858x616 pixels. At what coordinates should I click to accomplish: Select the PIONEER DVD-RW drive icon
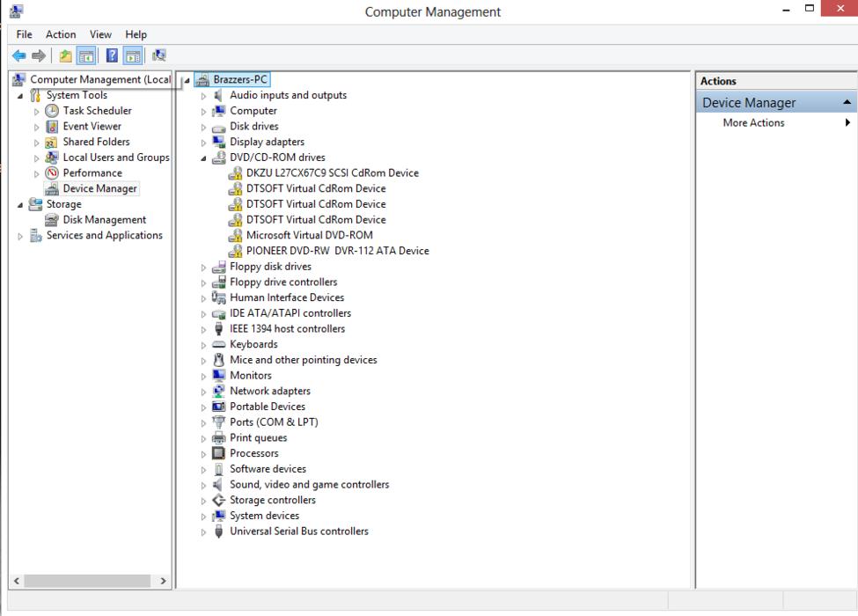pos(235,251)
